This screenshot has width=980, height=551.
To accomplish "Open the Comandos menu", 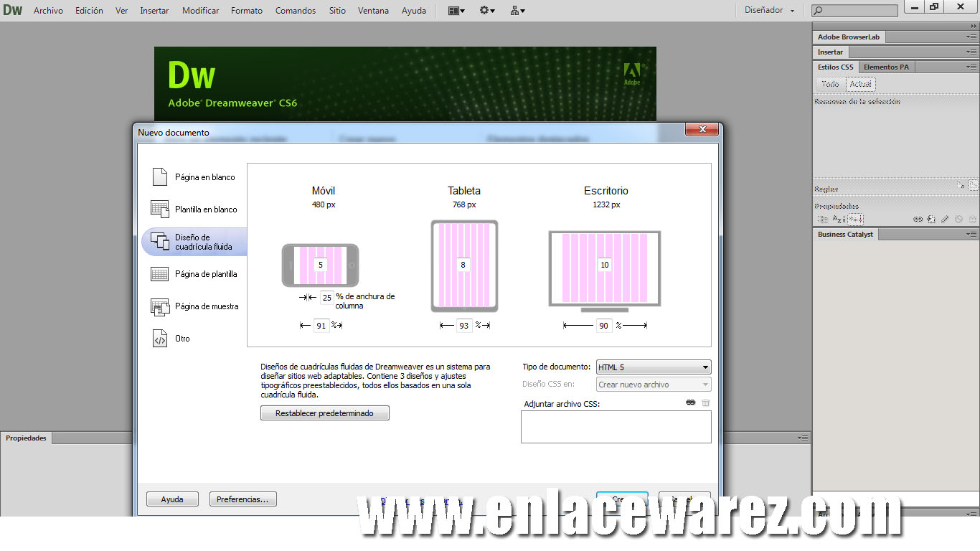I will (x=296, y=11).
